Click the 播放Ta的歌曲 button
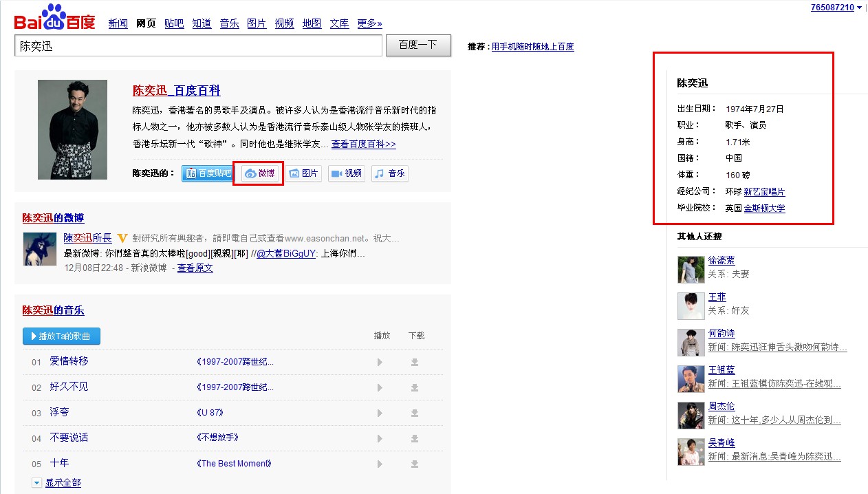This screenshot has width=868, height=494. (61, 336)
